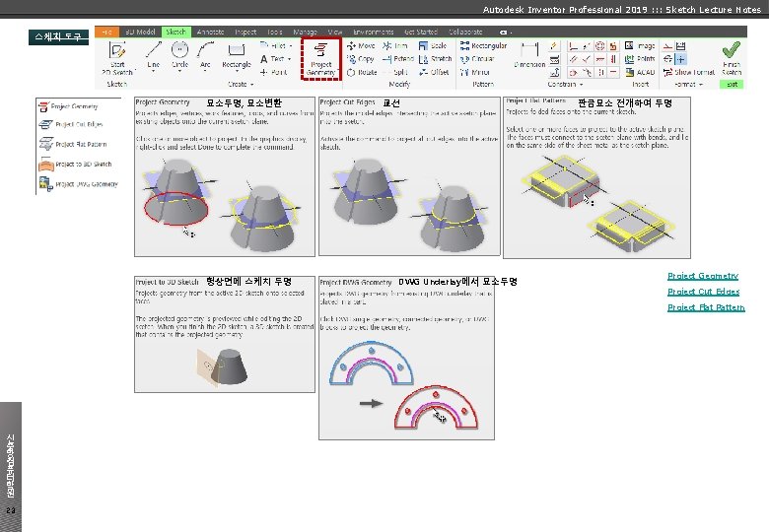Select the Split tool
Viewport: 769px width, 532px height.
coord(395,72)
